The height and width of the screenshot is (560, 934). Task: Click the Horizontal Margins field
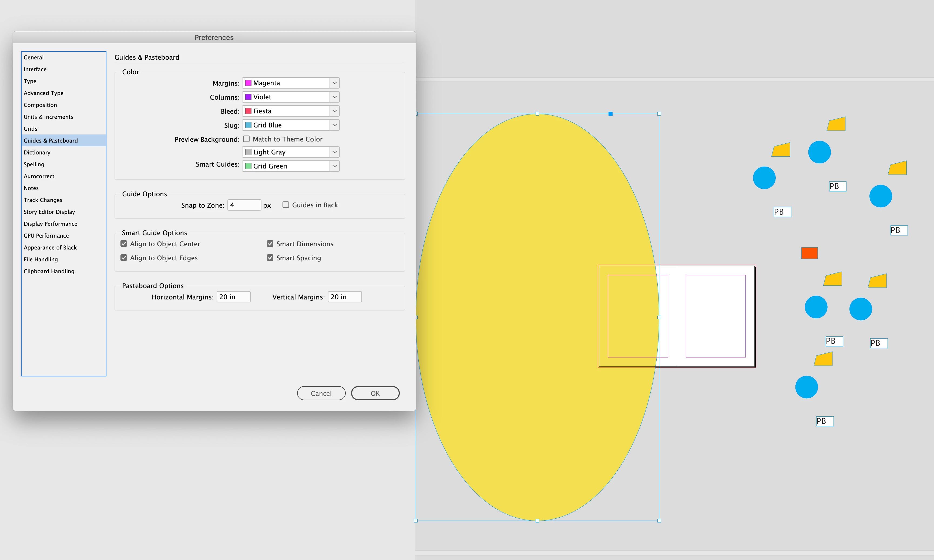click(x=233, y=297)
